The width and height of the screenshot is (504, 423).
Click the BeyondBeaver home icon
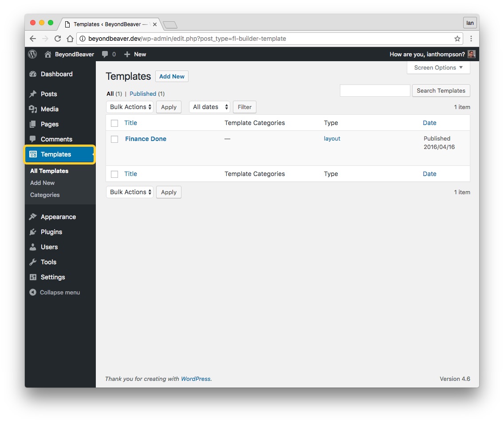[x=48, y=54]
